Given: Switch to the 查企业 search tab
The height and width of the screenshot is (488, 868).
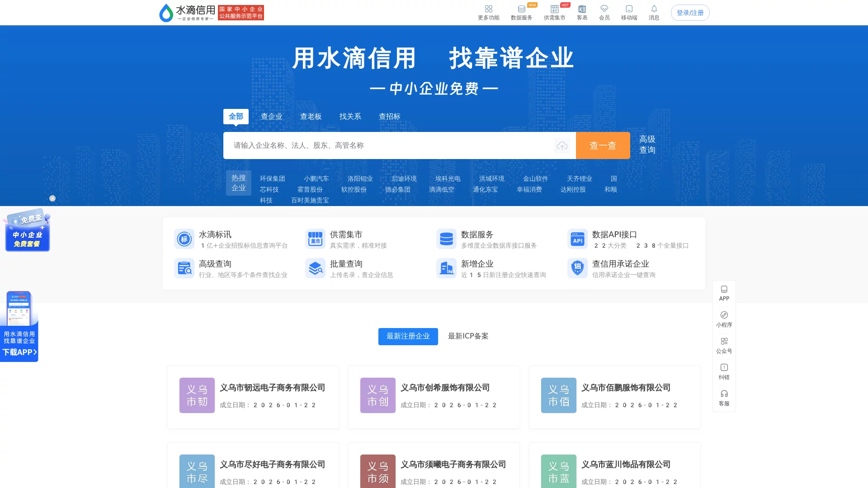Looking at the screenshot, I should 271,116.
